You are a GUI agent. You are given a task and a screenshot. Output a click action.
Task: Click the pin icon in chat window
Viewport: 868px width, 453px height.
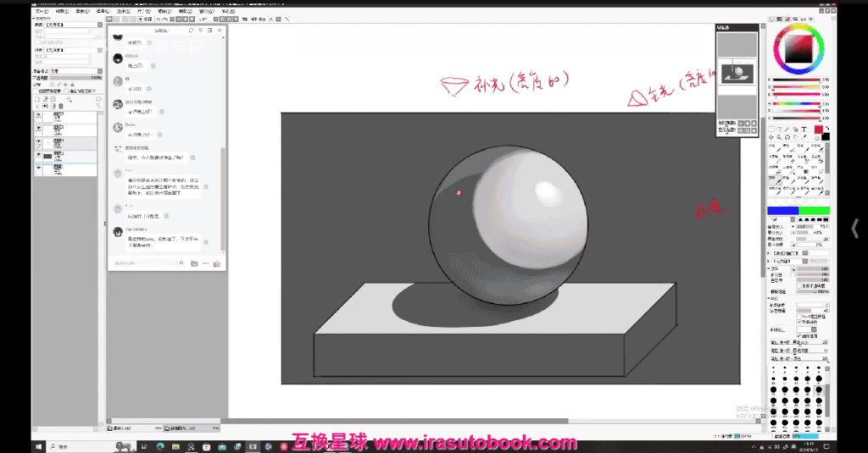200,30
